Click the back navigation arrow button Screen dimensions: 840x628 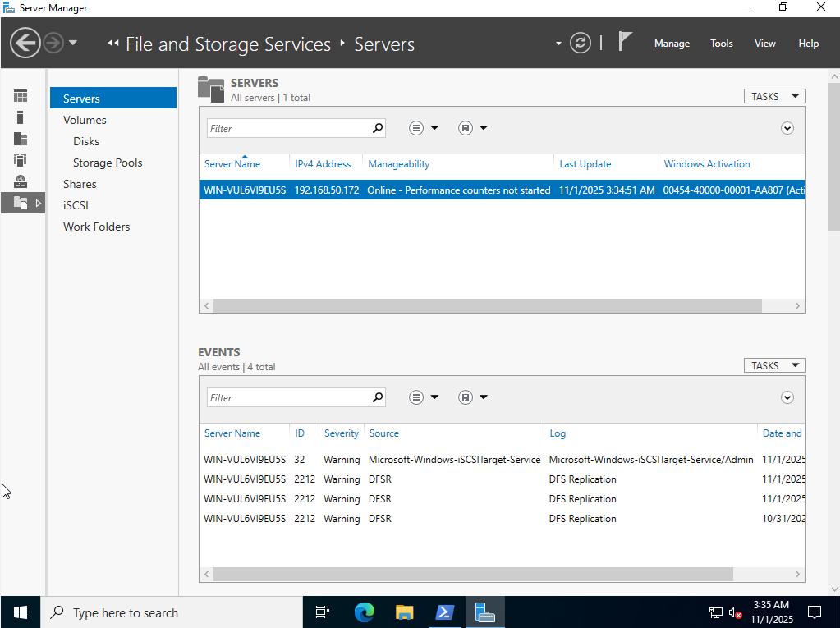coord(25,43)
